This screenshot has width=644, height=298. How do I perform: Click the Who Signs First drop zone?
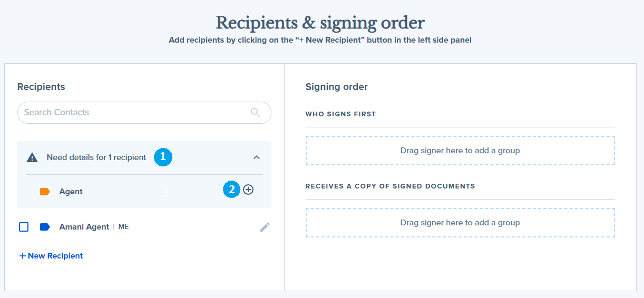pyautogui.click(x=460, y=151)
